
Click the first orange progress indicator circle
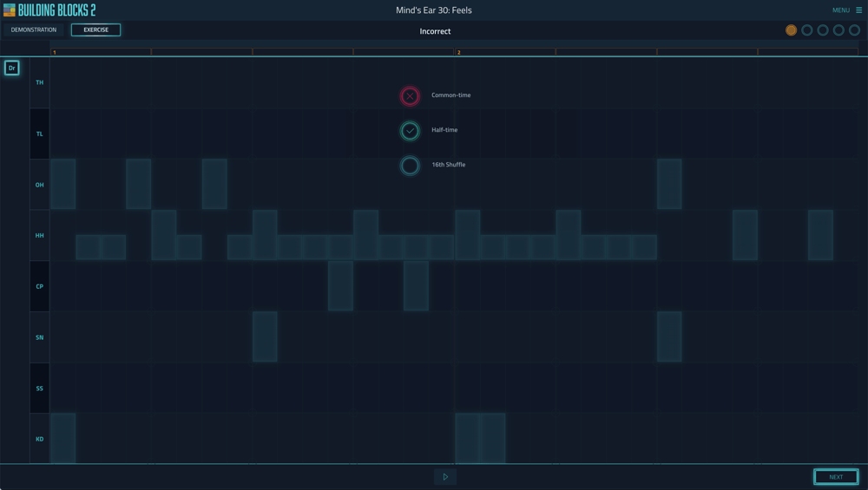pos(791,30)
